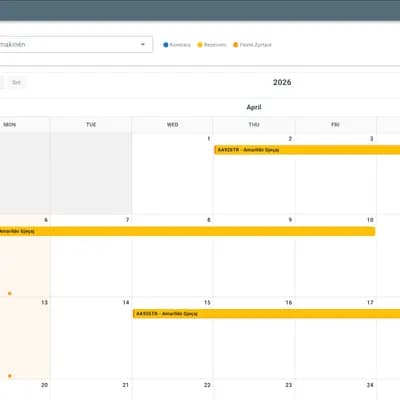Expand the vehicle selector dropdown arrow
The width and height of the screenshot is (400, 400).
click(143, 44)
